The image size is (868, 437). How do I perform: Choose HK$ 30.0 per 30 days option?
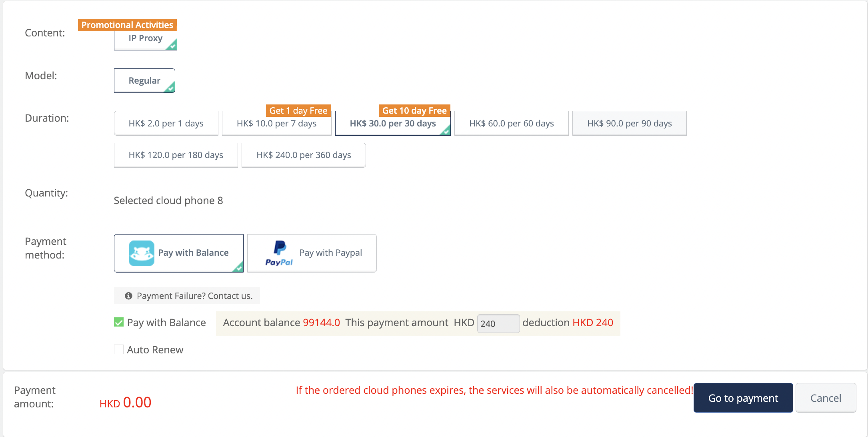click(392, 123)
